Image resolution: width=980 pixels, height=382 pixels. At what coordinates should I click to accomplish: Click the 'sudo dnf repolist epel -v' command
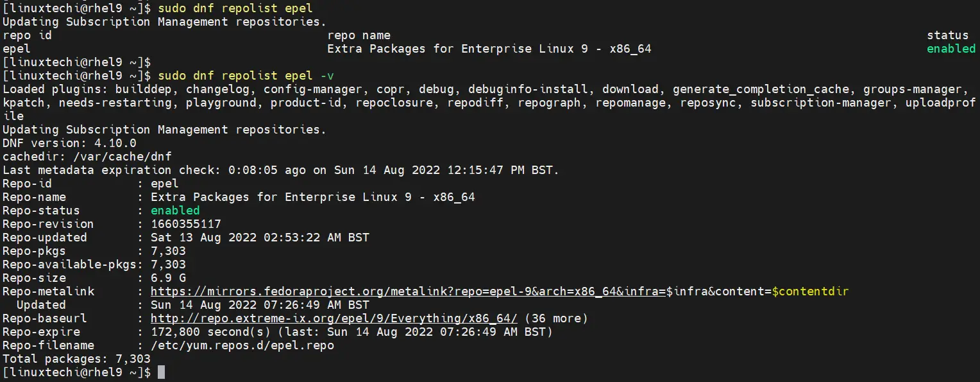246,76
